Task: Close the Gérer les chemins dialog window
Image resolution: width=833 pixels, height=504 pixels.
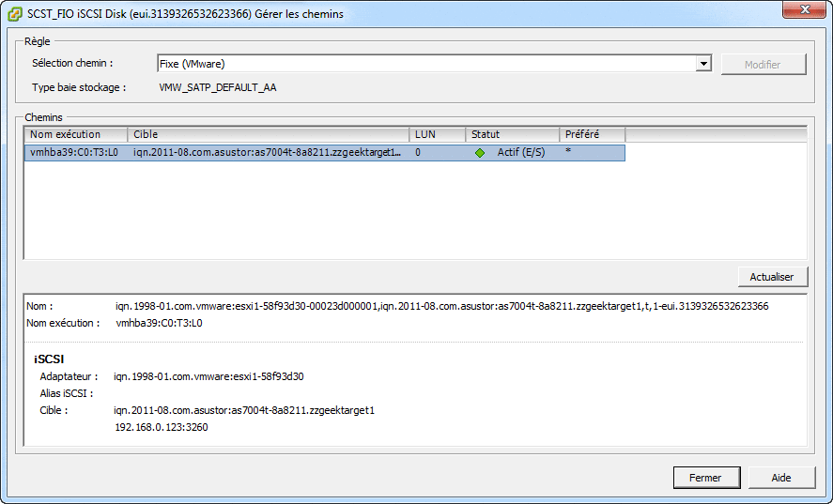Action: (x=804, y=9)
